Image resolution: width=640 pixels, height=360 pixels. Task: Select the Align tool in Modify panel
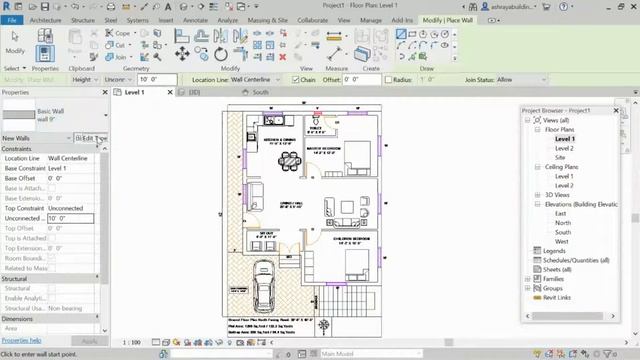click(x=182, y=36)
